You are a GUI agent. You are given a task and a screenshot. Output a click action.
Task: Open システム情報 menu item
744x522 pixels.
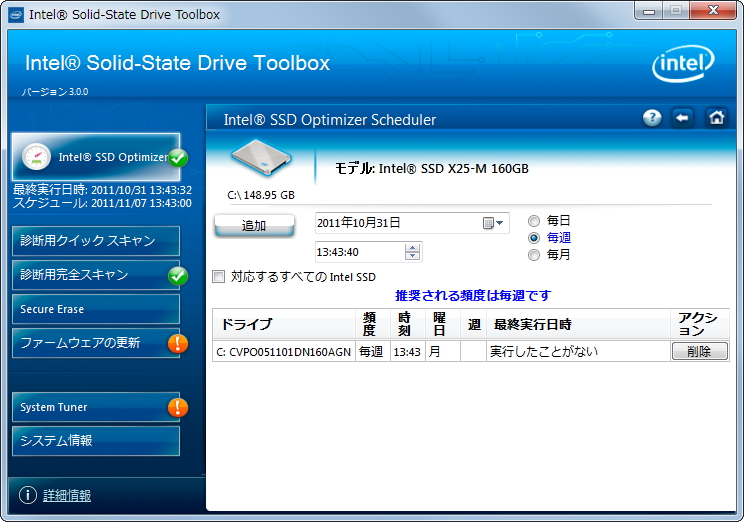(96, 441)
